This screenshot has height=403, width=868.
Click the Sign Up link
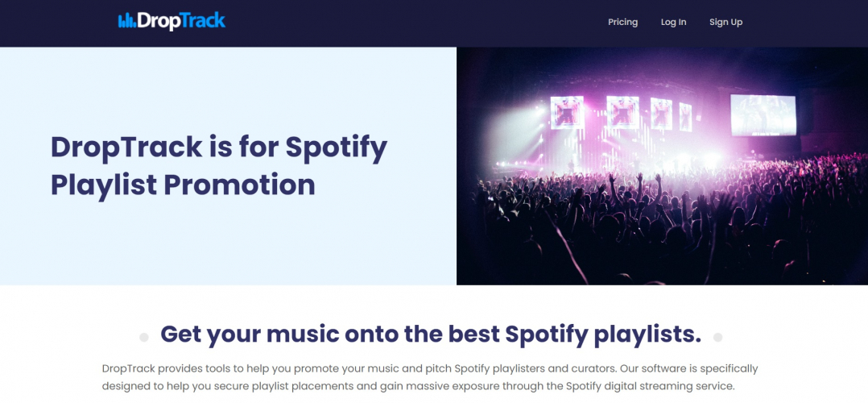click(725, 23)
